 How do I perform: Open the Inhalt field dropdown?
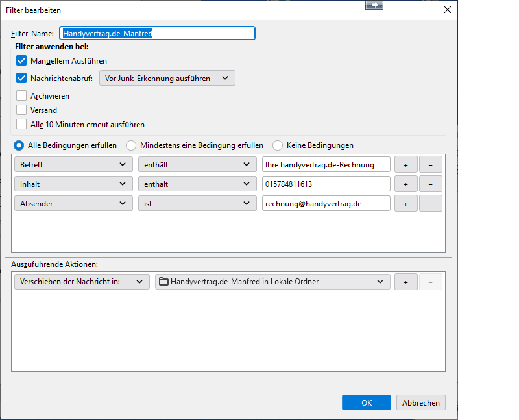[73, 184]
